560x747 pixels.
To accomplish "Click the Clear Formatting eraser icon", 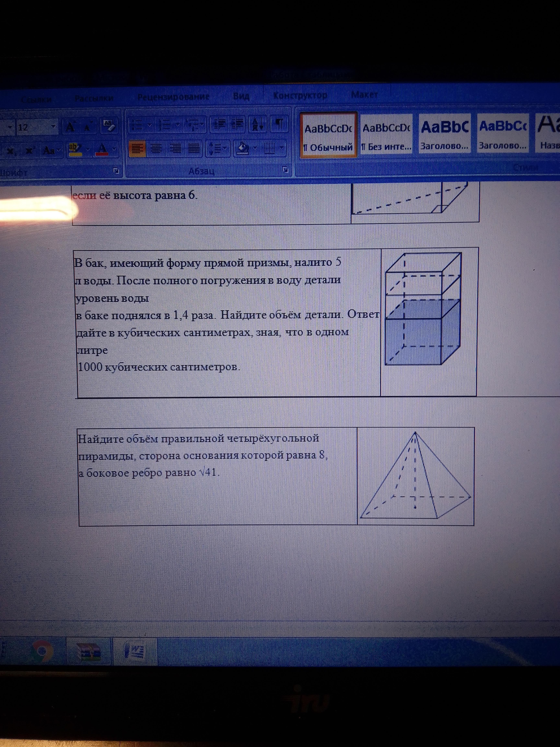I will tap(109, 126).
